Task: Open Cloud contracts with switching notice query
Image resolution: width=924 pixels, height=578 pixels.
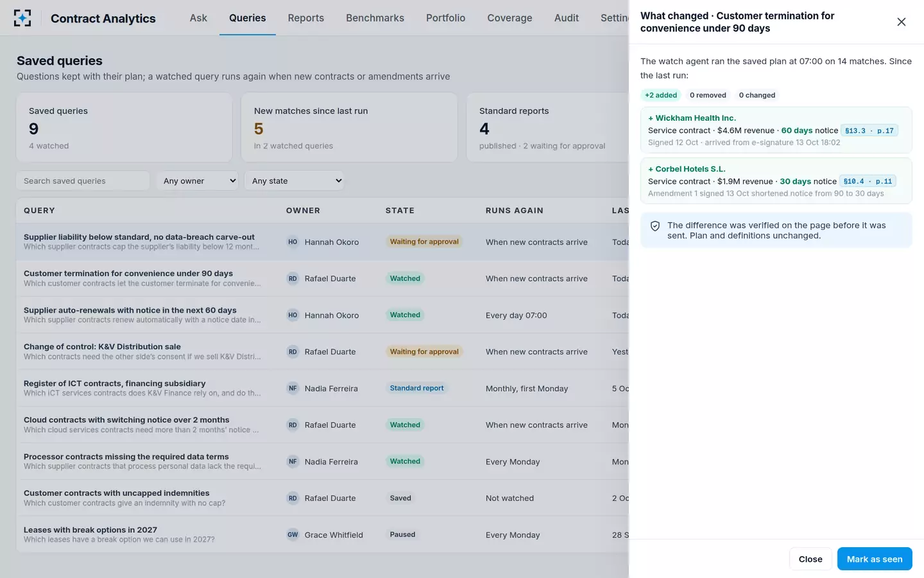Action: (x=126, y=420)
